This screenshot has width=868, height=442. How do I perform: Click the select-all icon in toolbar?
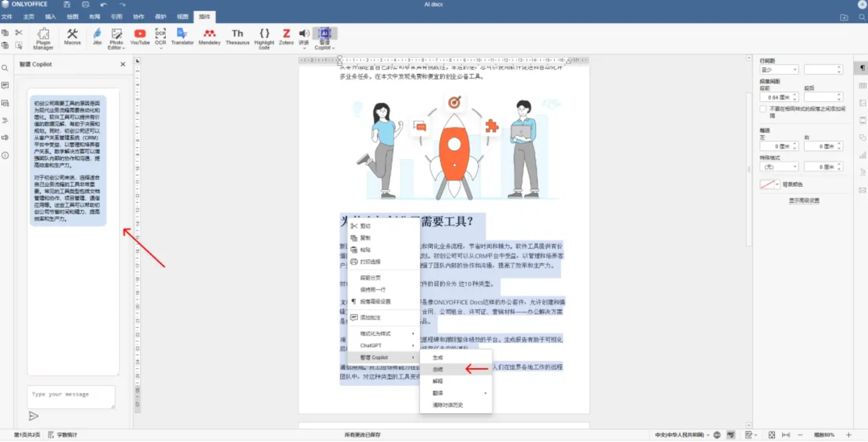click(19, 45)
